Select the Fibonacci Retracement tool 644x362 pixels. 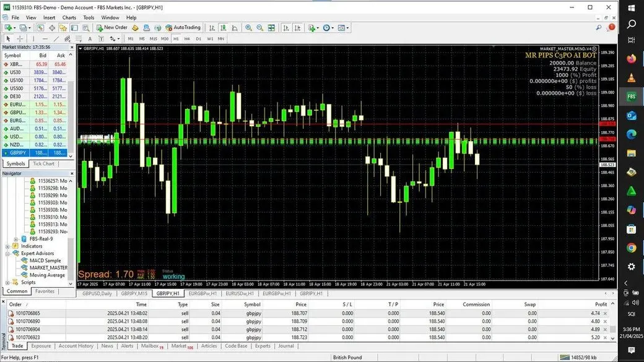[79, 38]
